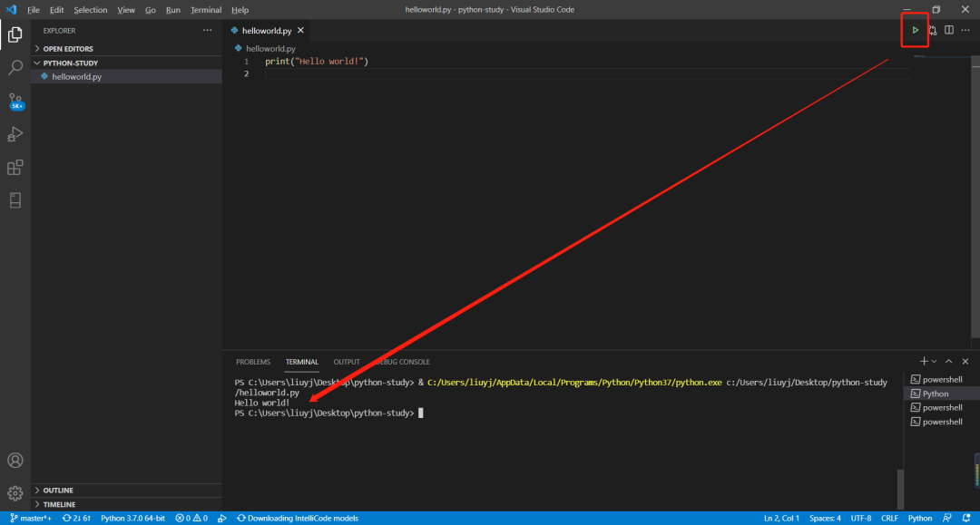Place the cursor on editor line 2
Screen dimensions: 980x525
pyautogui.click(x=586, y=73)
